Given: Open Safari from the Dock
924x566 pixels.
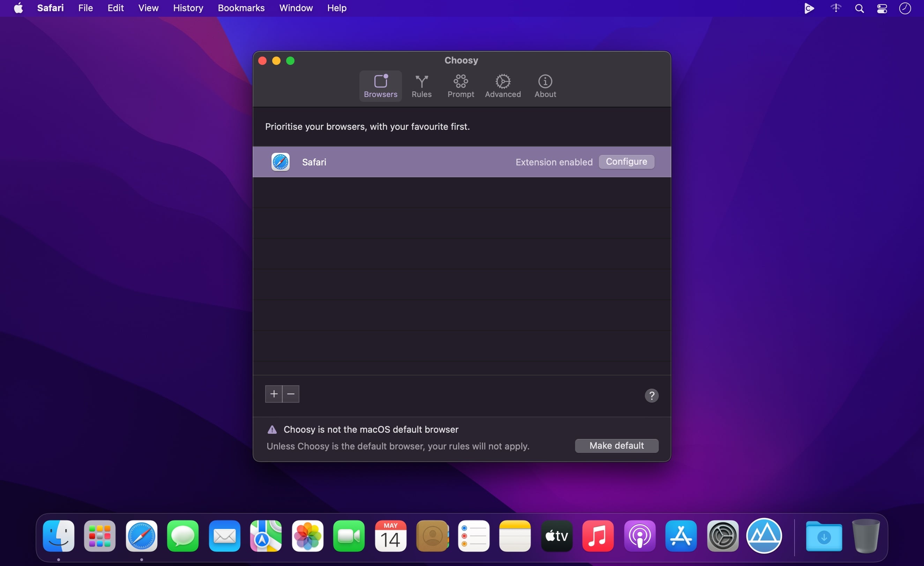Looking at the screenshot, I should [141, 536].
